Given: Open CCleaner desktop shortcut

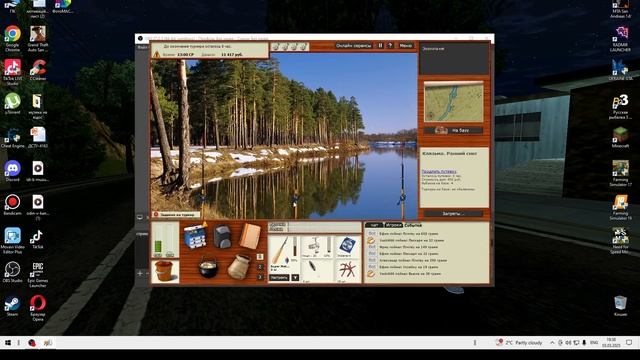Looking at the screenshot, I should coord(38,70).
